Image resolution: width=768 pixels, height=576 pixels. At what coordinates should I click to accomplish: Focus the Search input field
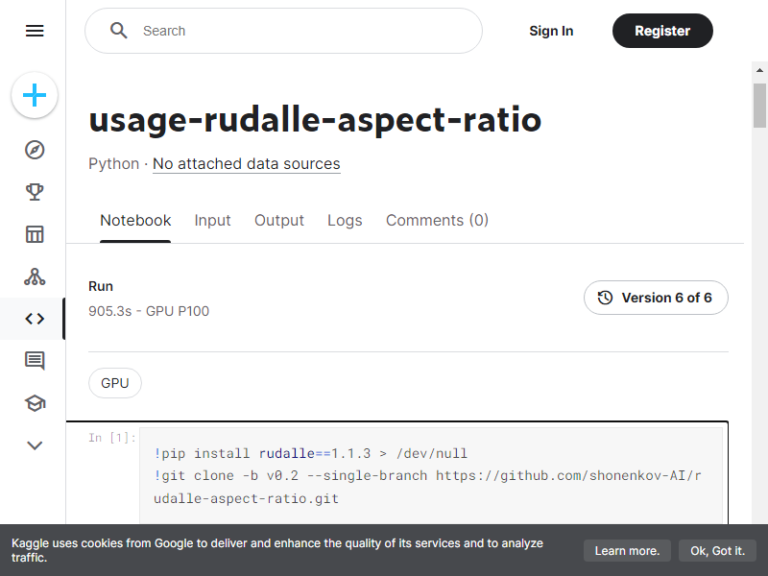[284, 31]
